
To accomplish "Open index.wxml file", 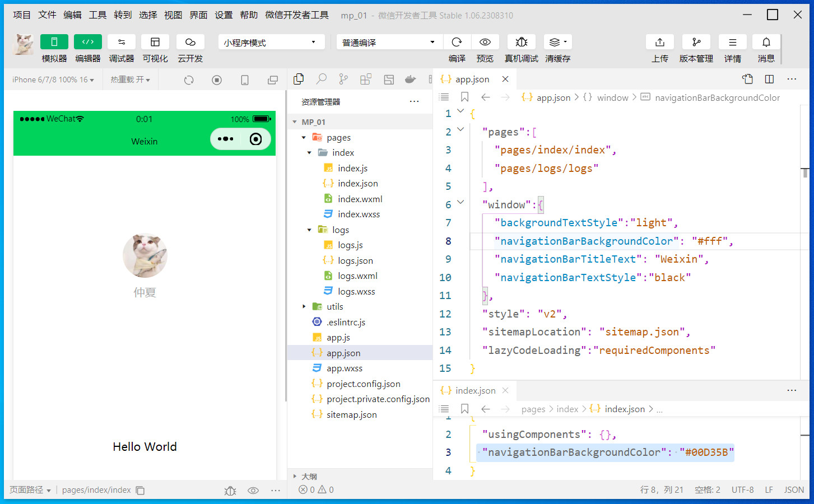I will pyautogui.click(x=360, y=199).
